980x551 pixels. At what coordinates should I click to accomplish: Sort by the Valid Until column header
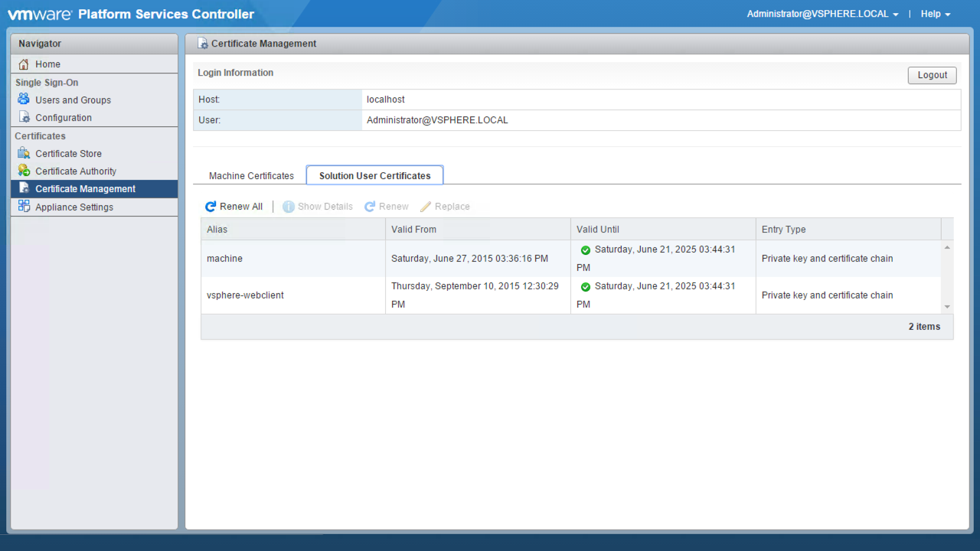(x=662, y=230)
